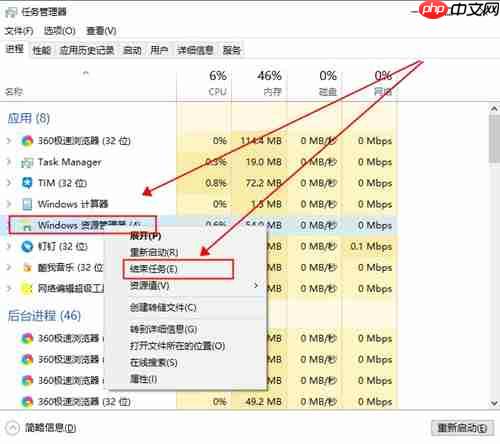Screen dimensions: 500x444
Task: Expand the 酷我音乐 row
Action: pos(9,267)
